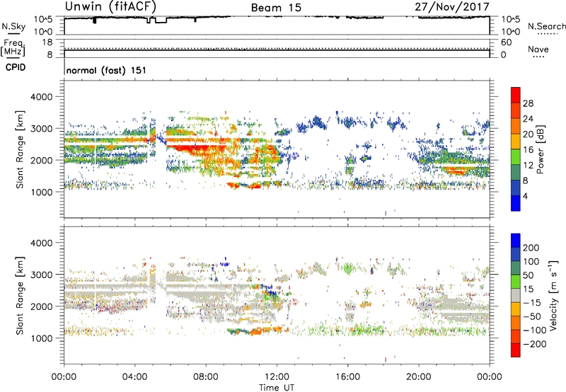Click the 'Velocity [m s-1]' colorbar label

pyautogui.click(x=553, y=295)
